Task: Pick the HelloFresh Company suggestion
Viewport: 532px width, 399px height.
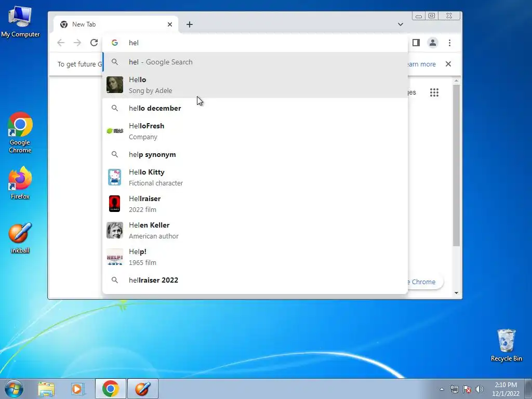Action: tap(255, 131)
